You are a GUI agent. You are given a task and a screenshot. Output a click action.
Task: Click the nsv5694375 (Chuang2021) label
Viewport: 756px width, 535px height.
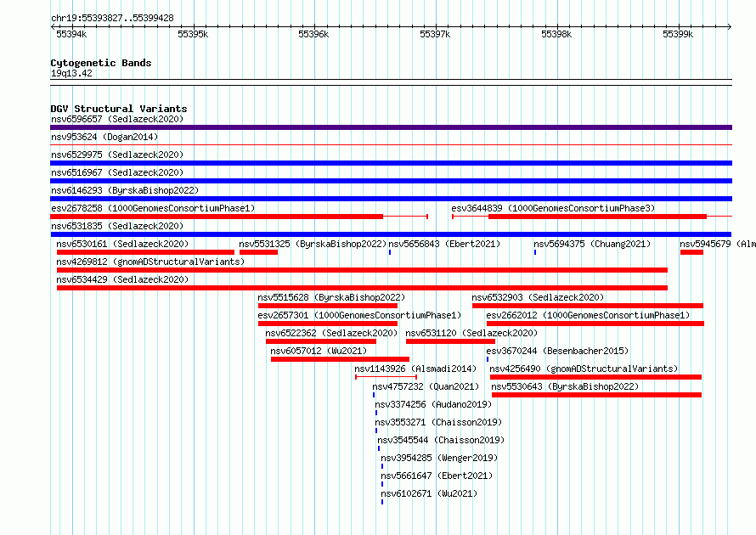click(x=592, y=244)
